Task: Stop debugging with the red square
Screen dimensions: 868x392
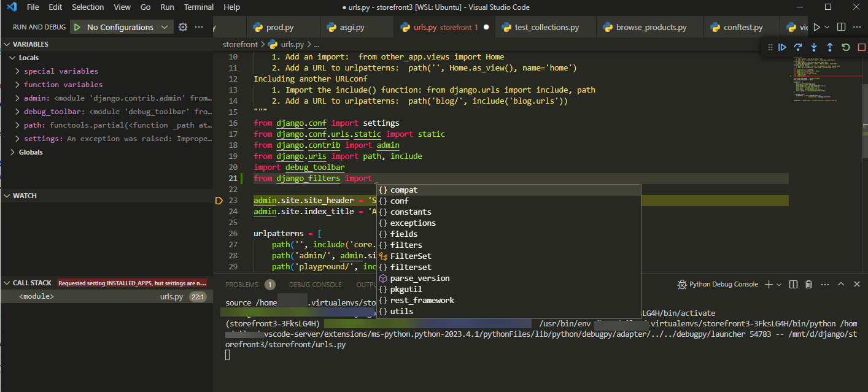Action: [861, 47]
